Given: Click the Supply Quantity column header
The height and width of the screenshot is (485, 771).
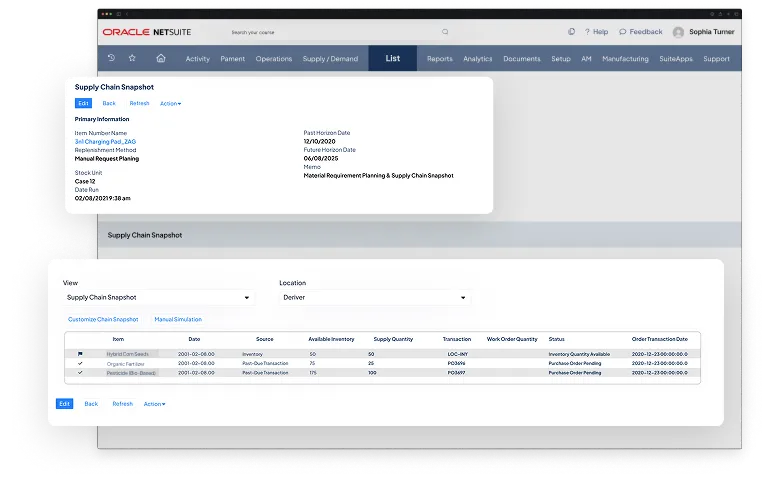Looking at the screenshot, I should pyautogui.click(x=393, y=339).
